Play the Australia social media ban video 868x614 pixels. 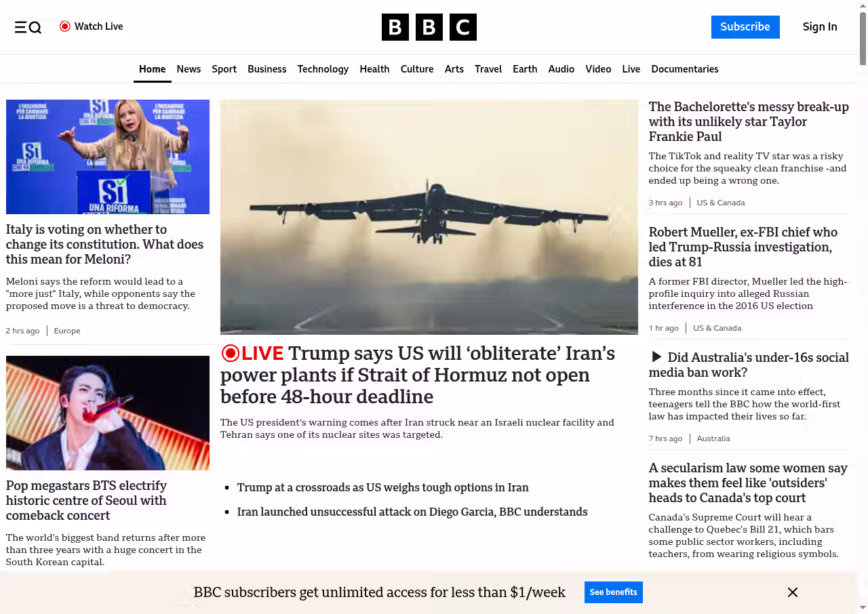[656, 356]
